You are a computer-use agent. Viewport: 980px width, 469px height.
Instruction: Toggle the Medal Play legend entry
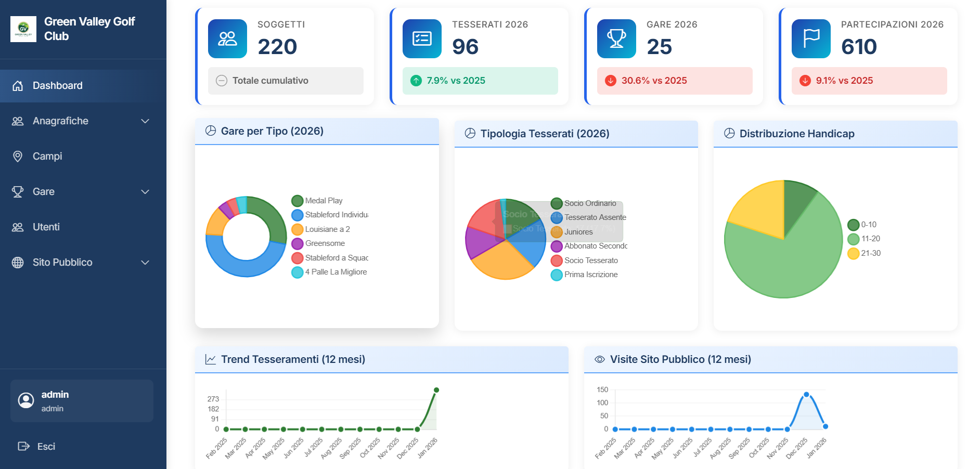coord(318,200)
